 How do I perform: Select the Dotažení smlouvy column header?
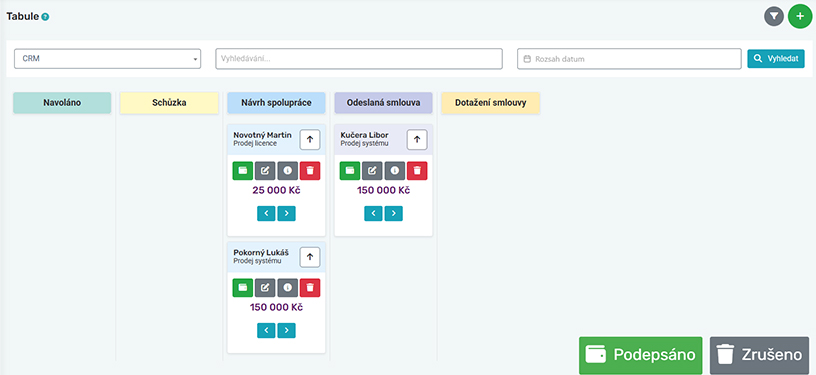490,103
